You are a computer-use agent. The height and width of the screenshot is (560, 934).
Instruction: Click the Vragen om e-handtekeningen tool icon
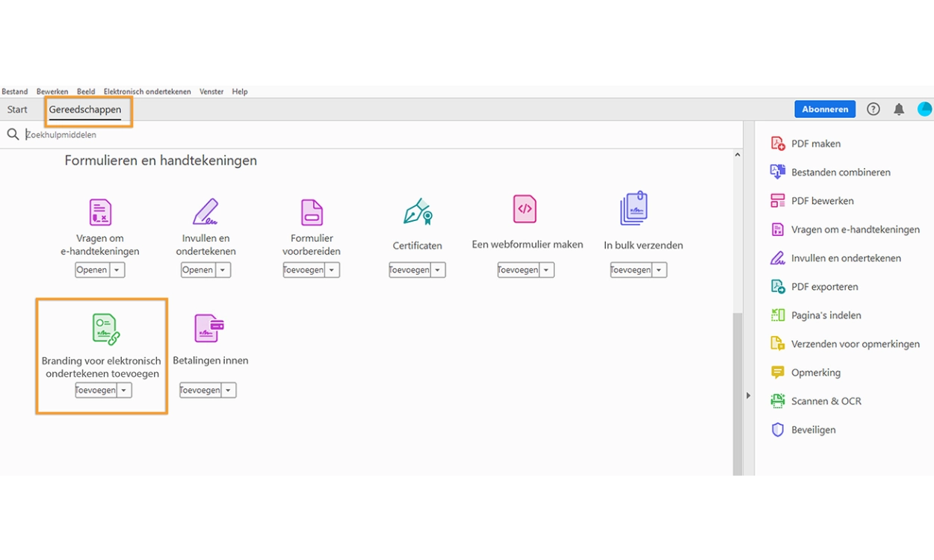(x=100, y=212)
